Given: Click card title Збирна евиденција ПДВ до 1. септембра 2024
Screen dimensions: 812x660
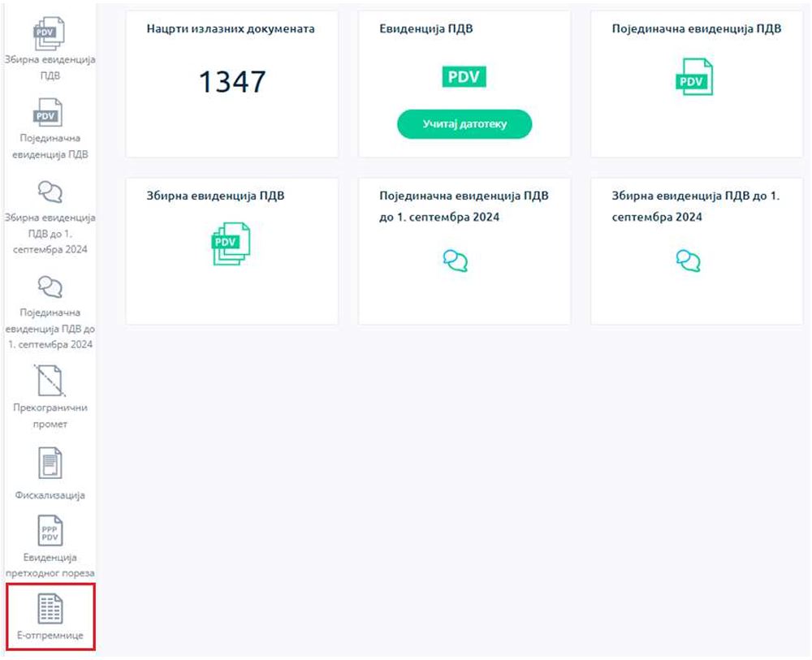Looking at the screenshot, I should coord(696,206).
